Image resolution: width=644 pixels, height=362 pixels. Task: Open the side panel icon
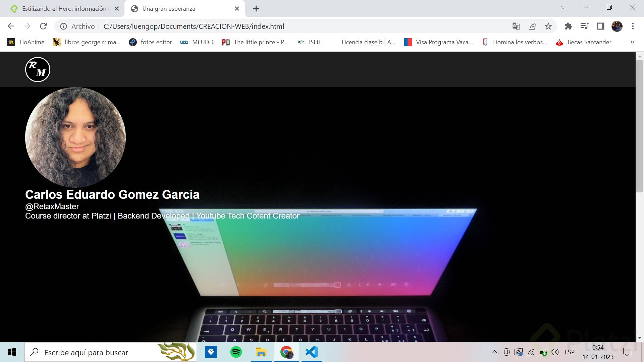coord(600,26)
